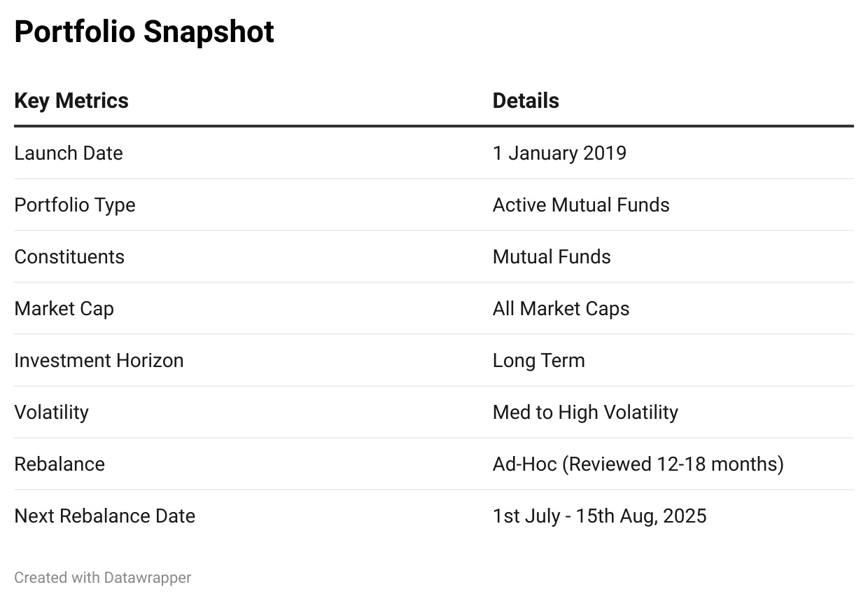Click the Next Rebalance Date label

coord(105,516)
